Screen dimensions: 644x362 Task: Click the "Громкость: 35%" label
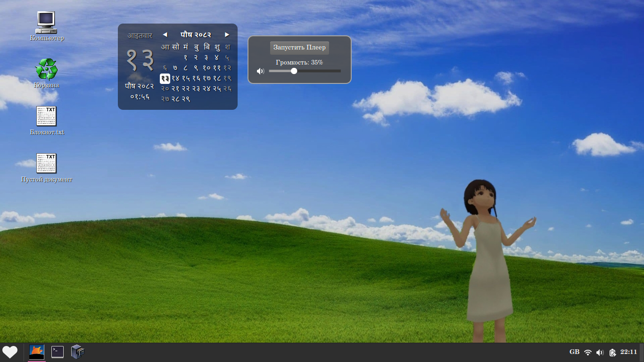(x=299, y=62)
